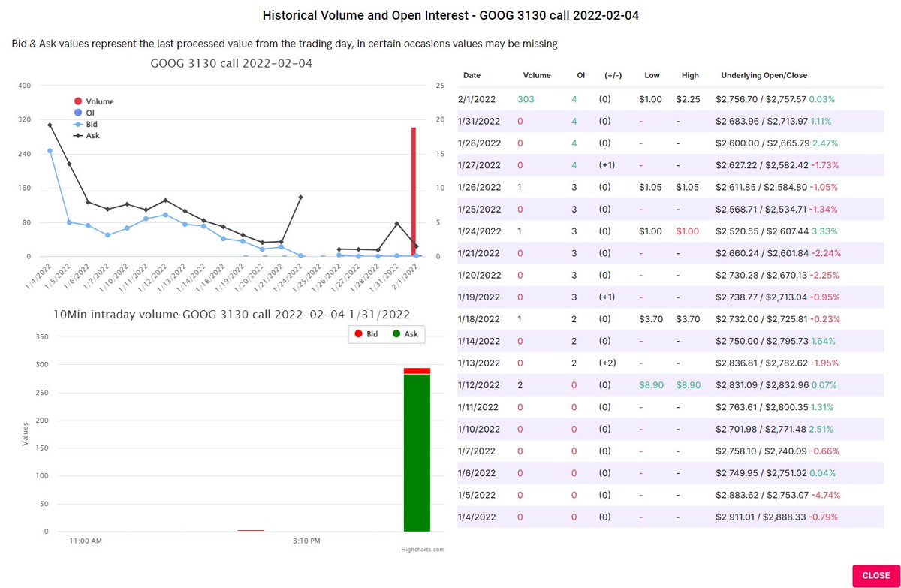The width and height of the screenshot is (901, 588).
Task: Click the (+2) change on 1/13/2022
Action: pyautogui.click(x=607, y=363)
